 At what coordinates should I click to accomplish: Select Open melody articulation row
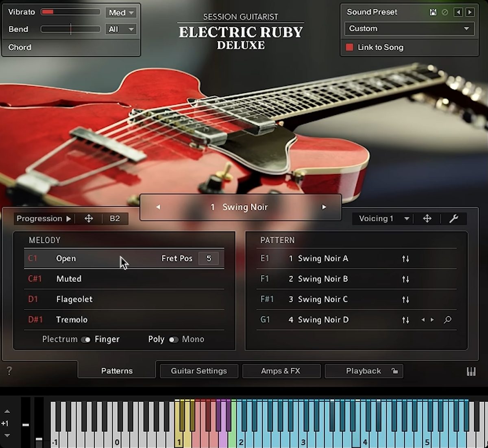[124, 258]
